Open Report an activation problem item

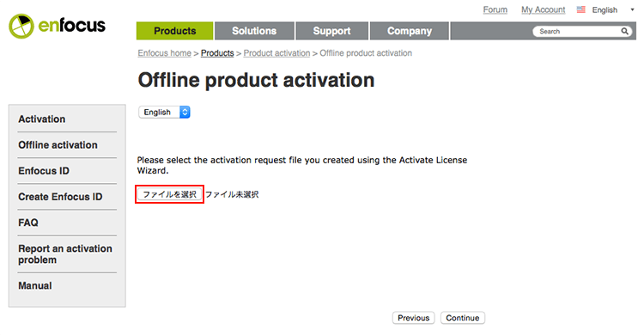pos(65,254)
